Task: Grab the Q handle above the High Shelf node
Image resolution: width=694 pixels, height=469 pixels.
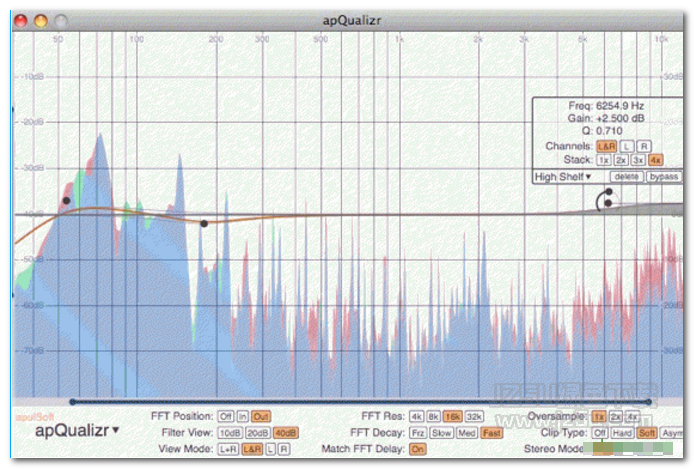Action: 609,192
